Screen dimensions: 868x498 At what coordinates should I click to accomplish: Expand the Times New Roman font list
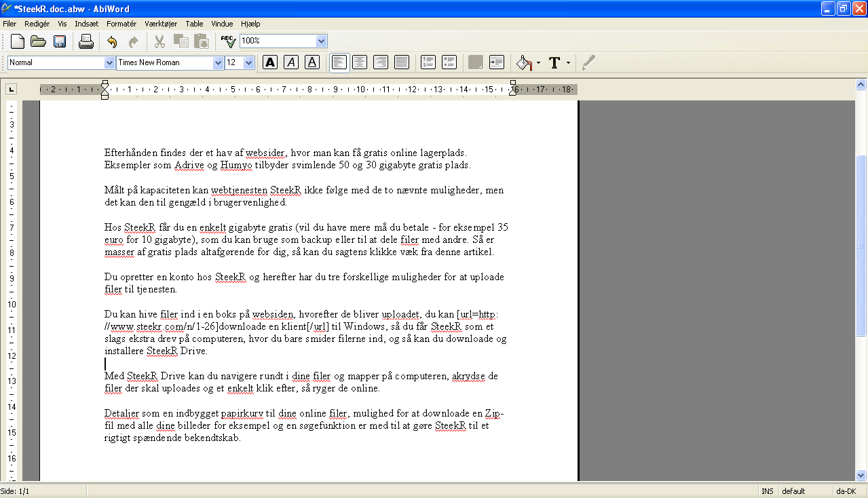218,62
